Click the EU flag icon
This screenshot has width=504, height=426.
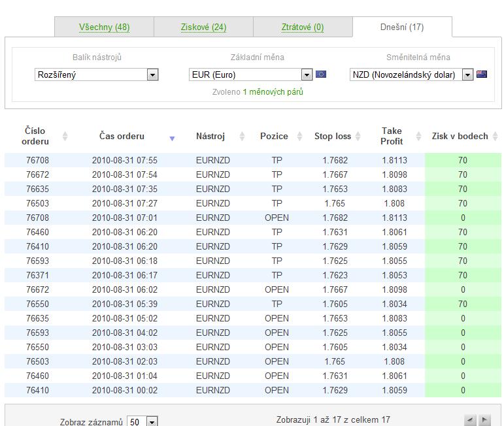(x=321, y=74)
